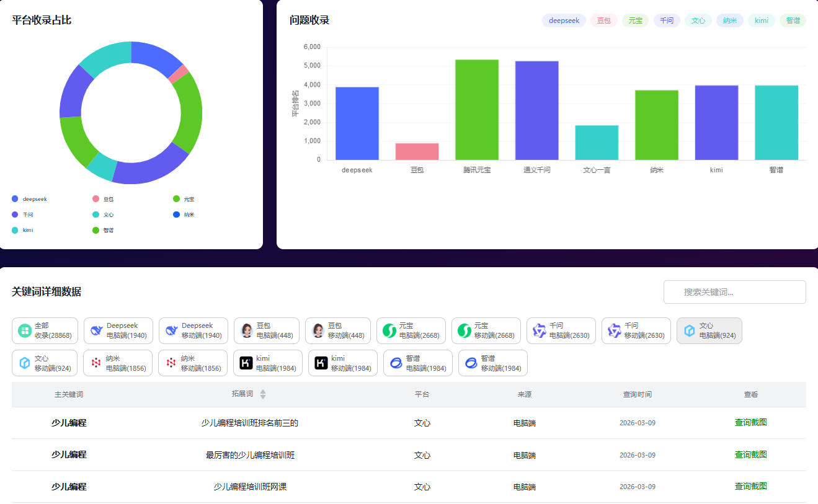818x504 pixels.
Task: Click the 元宝 移动端 green logo
Action: click(x=465, y=330)
